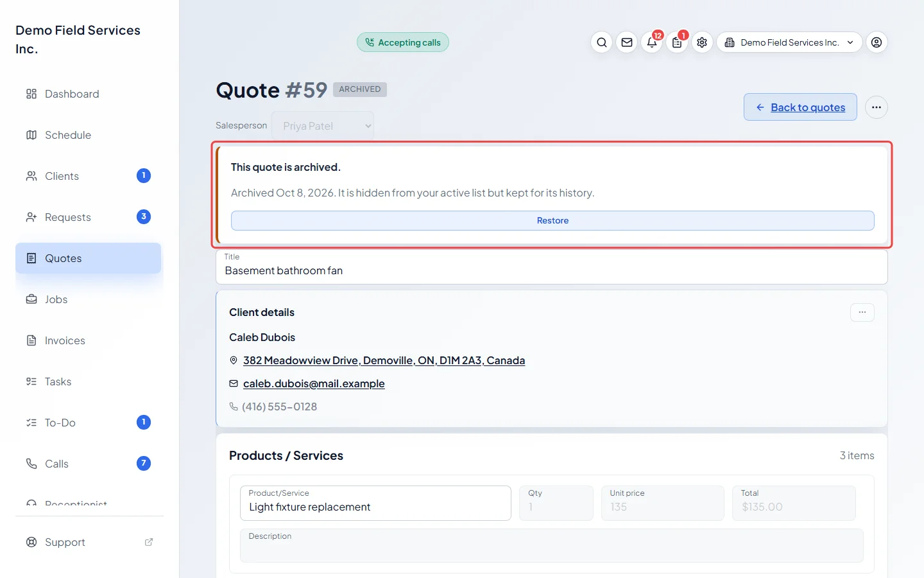
Task: Open notifications bell with 12 badge
Action: coord(652,42)
